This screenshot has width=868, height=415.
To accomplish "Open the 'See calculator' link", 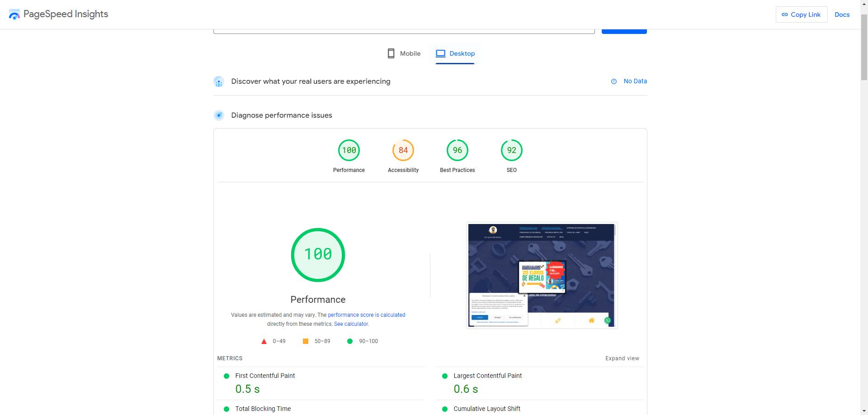I will [351, 324].
